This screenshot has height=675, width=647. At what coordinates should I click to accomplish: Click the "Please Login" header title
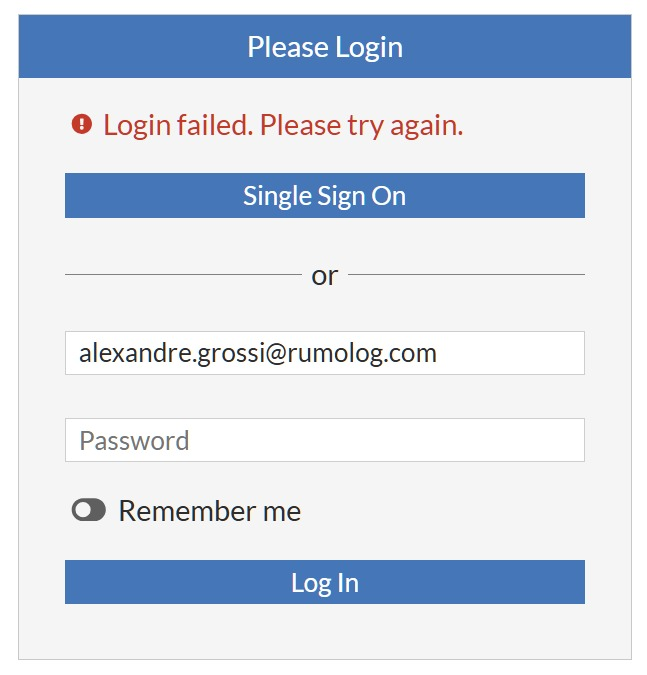pos(325,47)
